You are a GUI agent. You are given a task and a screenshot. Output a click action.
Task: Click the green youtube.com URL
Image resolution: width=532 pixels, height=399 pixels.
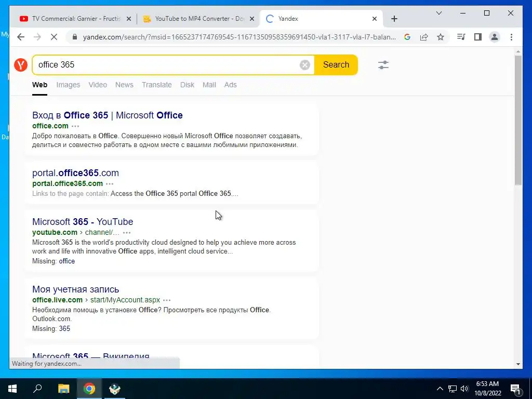[x=55, y=232]
